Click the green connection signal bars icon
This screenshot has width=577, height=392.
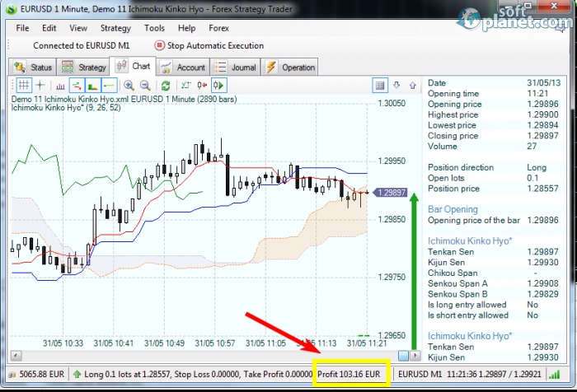click(554, 375)
